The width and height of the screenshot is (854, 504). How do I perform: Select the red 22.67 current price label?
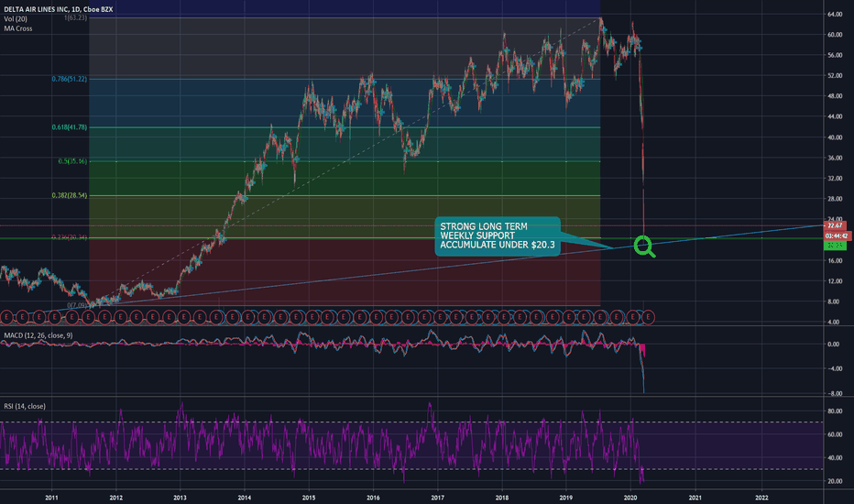835,225
